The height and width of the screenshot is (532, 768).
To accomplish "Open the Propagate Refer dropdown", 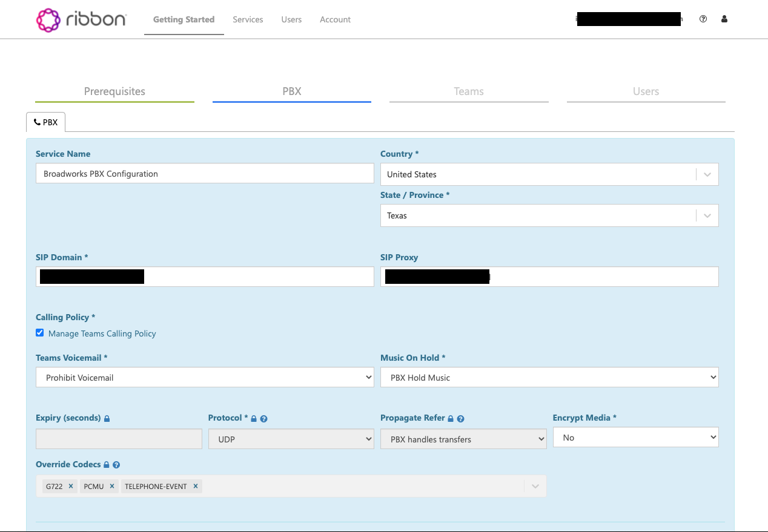I will [463, 439].
